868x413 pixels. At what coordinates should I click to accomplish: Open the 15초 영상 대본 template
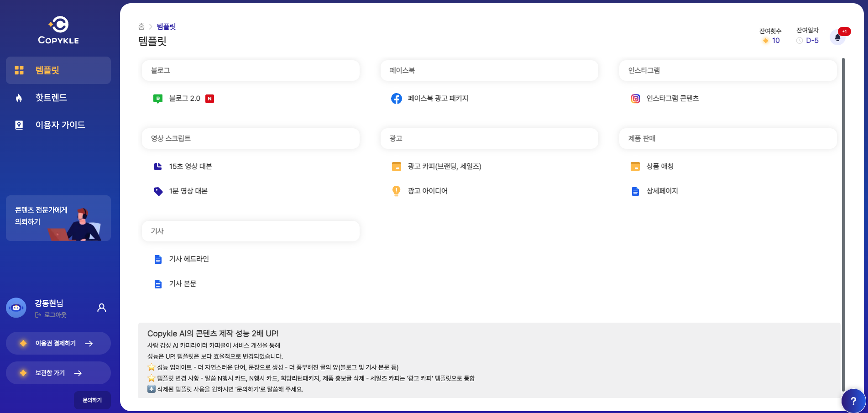tap(190, 167)
